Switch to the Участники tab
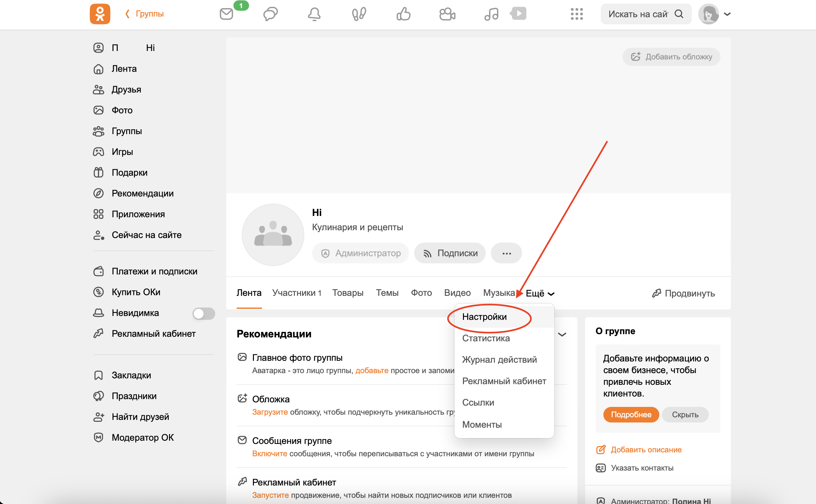The width and height of the screenshot is (816, 504). point(296,293)
